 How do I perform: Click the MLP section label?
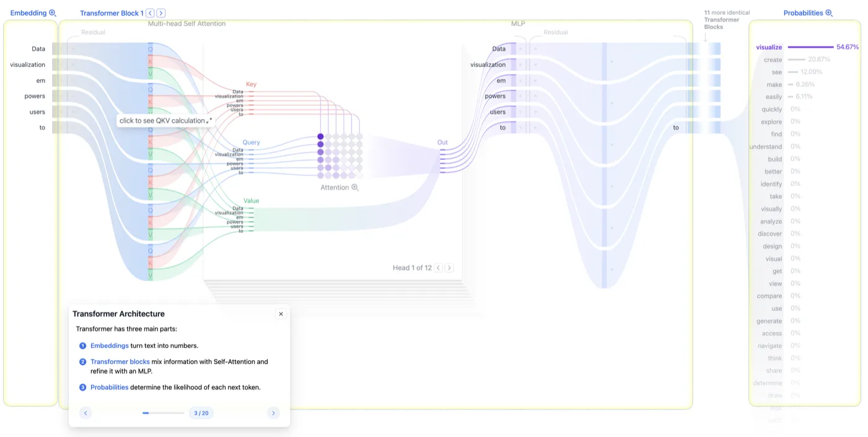pyautogui.click(x=518, y=24)
